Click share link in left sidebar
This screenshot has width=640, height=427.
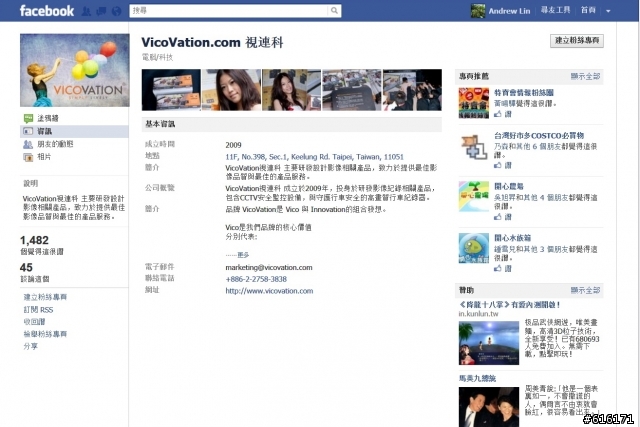pyautogui.click(x=31, y=346)
